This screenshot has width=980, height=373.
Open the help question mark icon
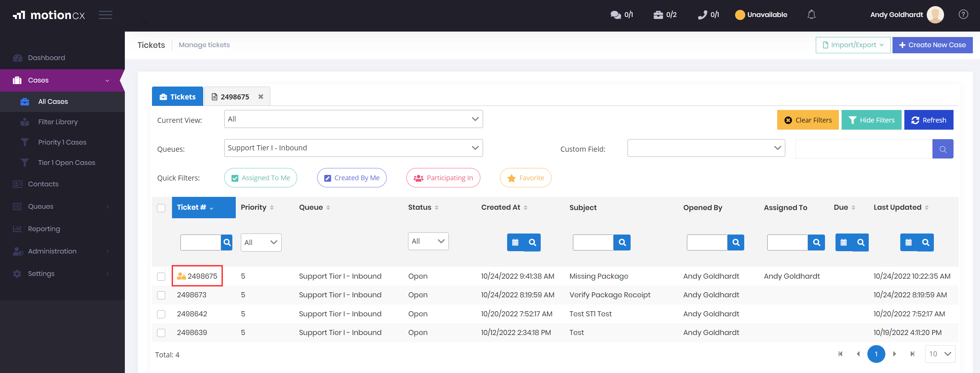pos(963,15)
